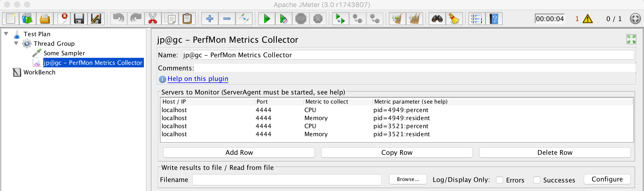Select Some Sampler in the tree

point(64,53)
